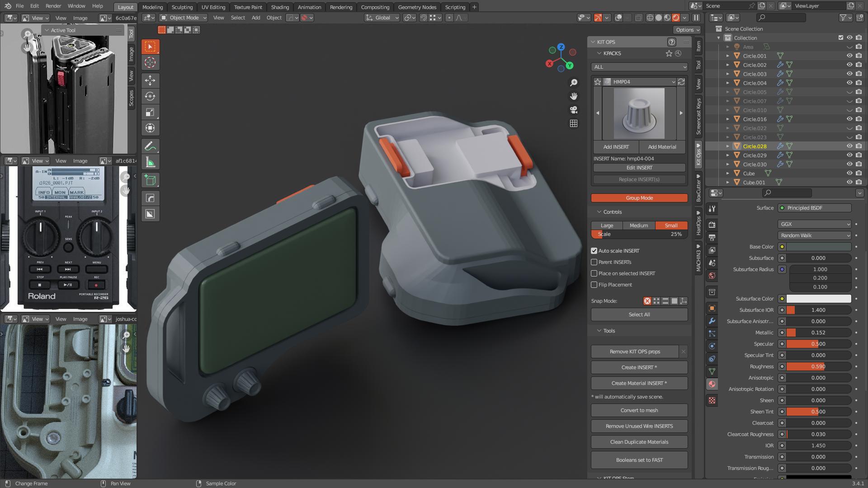
Task: Select the Add Cube tool
Action: 150,180
